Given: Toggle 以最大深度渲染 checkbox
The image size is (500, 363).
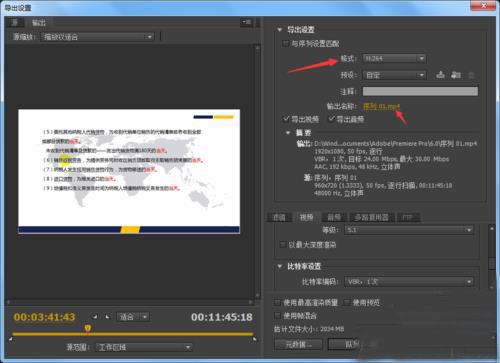Looking at the screenshot, I should click(x=283, y=245).
